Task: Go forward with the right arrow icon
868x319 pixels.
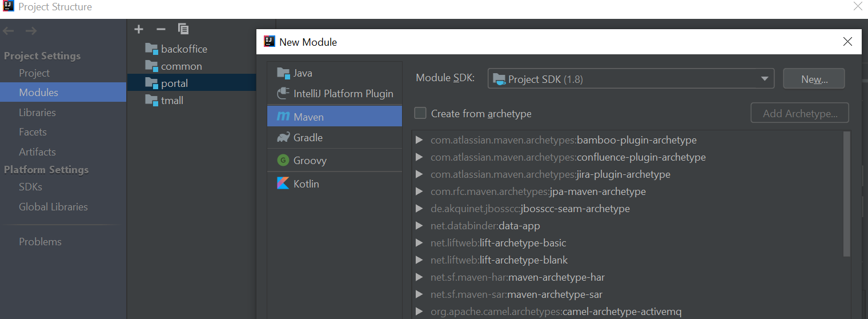Action: click(31, 31)
